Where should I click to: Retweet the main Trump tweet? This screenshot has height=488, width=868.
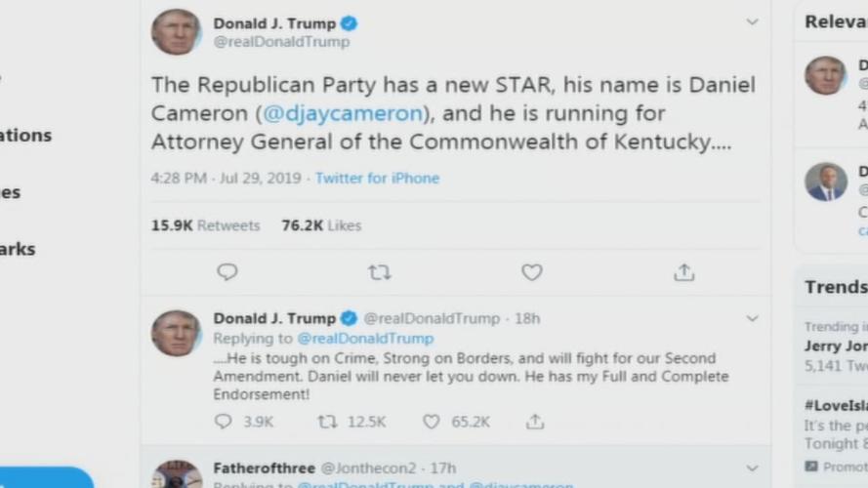point(380,272)
